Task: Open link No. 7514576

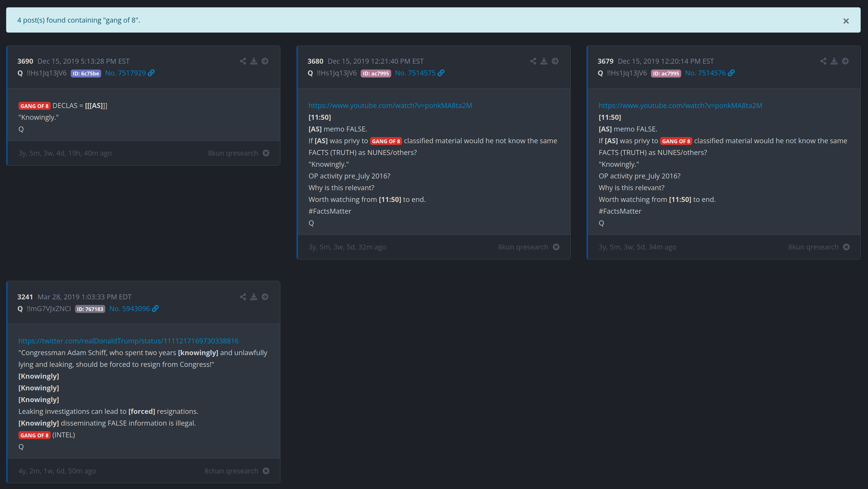Action: [x=710, y=73]
